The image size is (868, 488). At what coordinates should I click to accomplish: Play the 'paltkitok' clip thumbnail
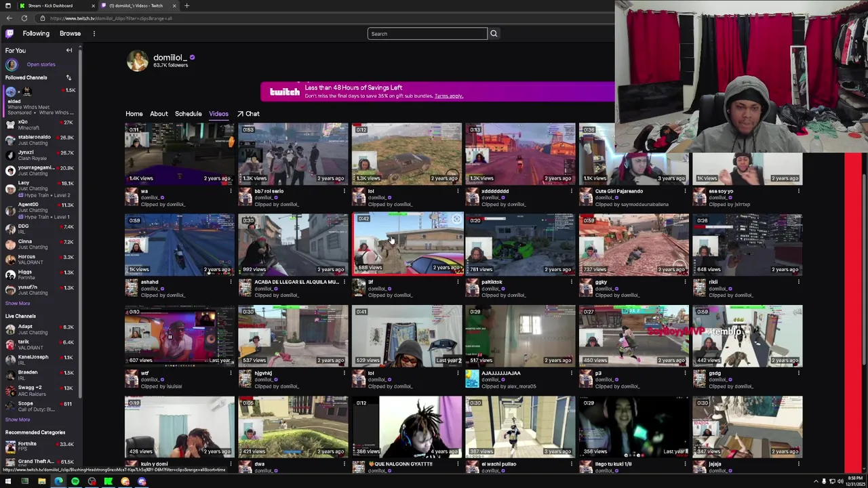(x=520, y=245)
